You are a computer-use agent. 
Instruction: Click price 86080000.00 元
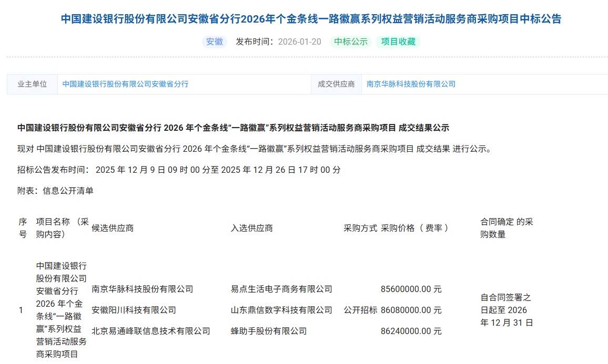(x=411, y=310)
